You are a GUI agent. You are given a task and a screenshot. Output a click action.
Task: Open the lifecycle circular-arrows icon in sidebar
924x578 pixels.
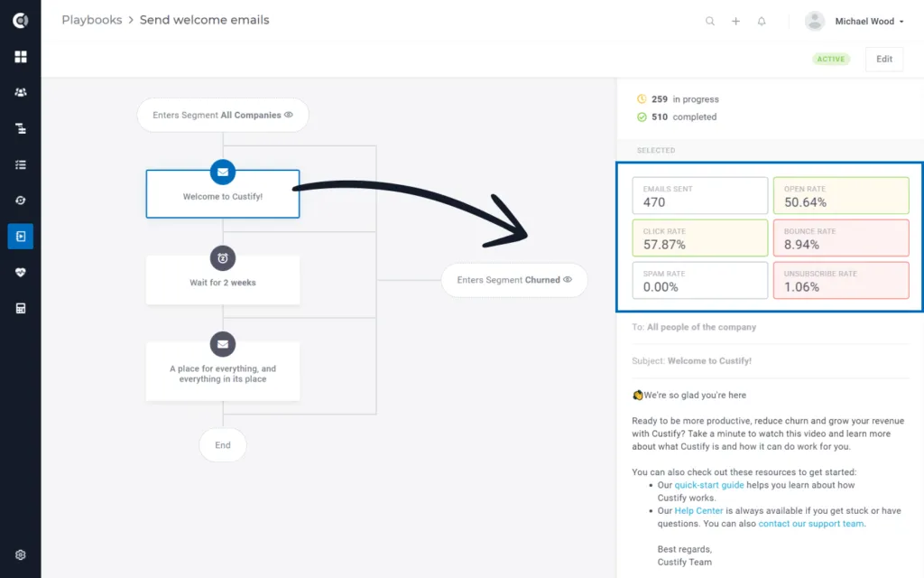(x=21, y=200)
